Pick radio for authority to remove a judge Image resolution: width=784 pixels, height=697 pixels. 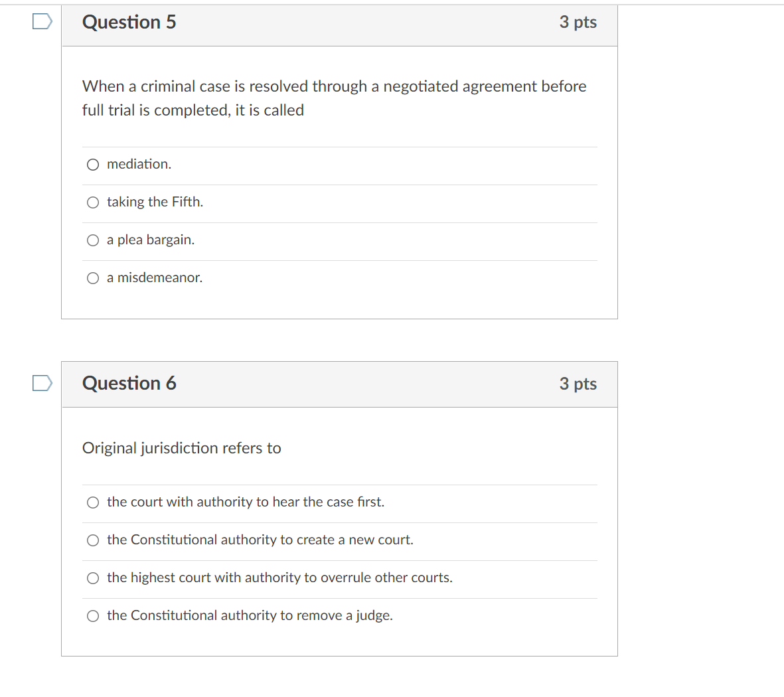click(x=93, y=616)
